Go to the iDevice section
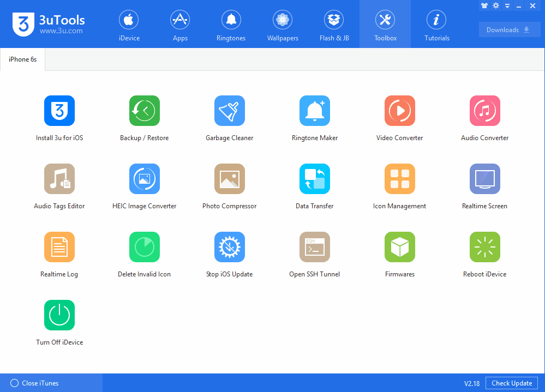The image size is (545, 392). [x=129, y=25]
